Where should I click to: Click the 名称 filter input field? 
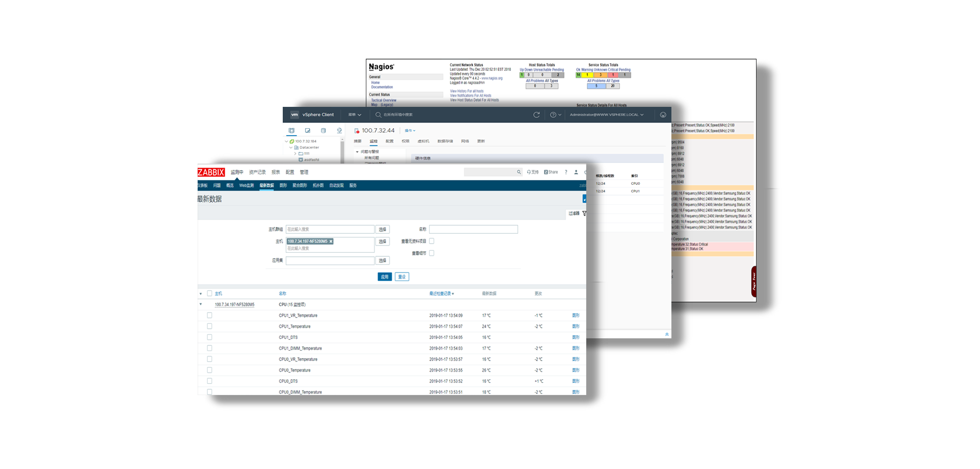473,229
